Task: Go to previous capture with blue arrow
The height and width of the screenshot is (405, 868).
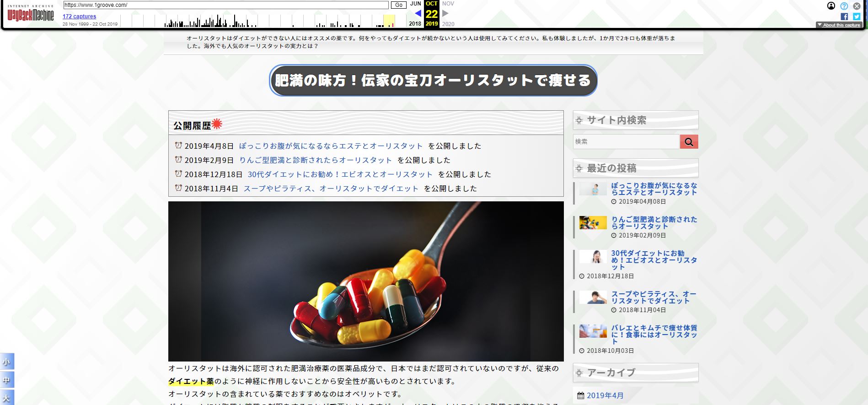Action: pos(418,13)
